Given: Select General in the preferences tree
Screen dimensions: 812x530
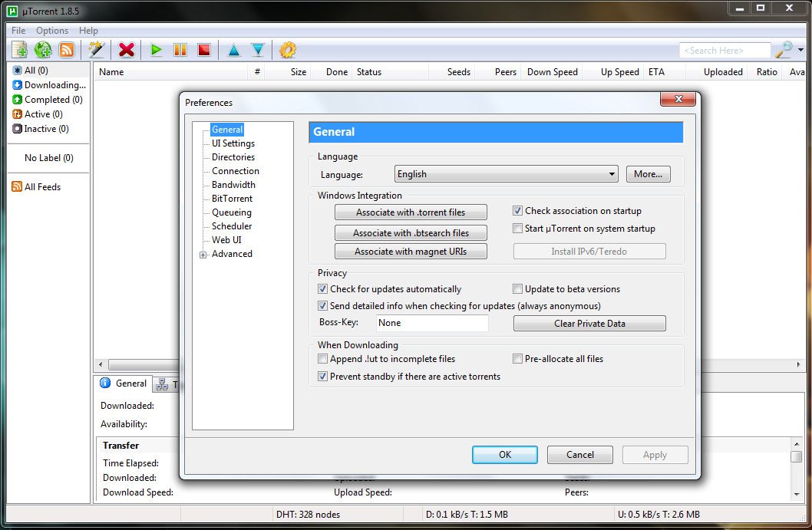Looking at the screenshot, I should point(227,130).
